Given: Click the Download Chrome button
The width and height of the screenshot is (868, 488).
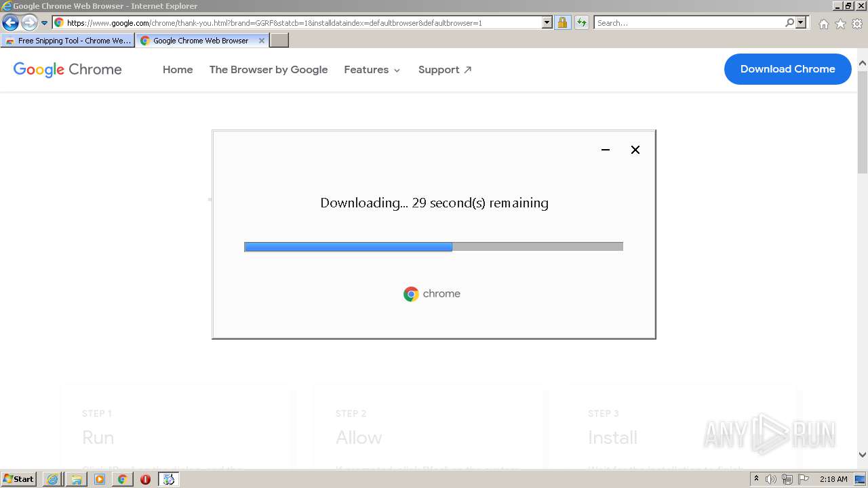Looking at the screenshot, I should tap(787, 69).
